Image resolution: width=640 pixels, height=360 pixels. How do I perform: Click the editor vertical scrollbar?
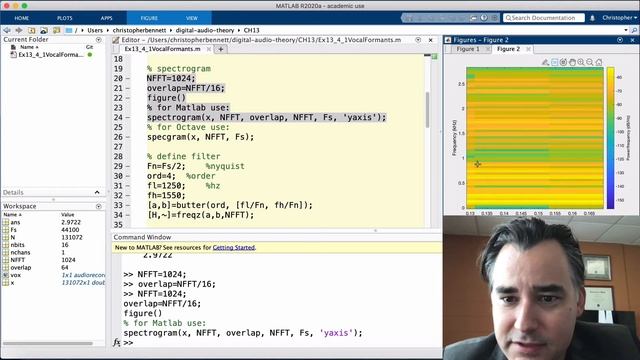[x=427, y=109]
